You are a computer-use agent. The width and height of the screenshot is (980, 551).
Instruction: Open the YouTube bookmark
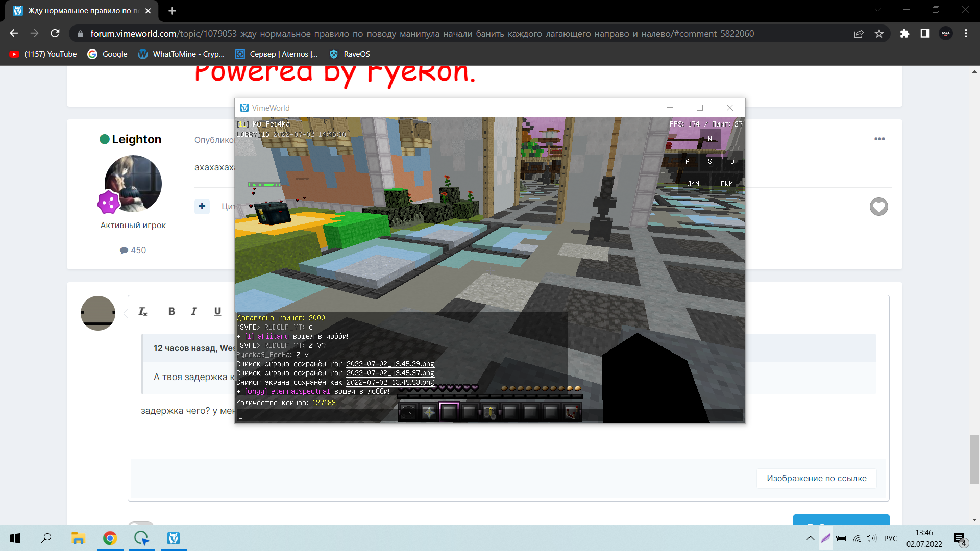43,54
